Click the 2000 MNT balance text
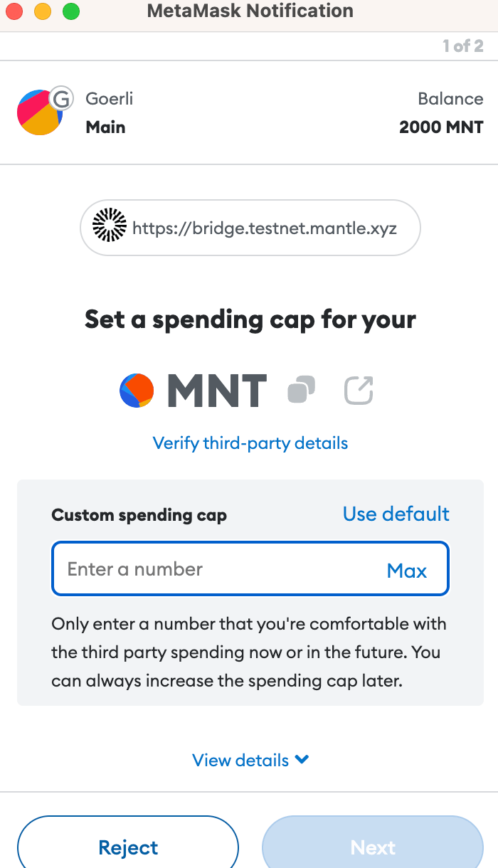Viewport: 498px width, 868px height. [x=441, y=127]
